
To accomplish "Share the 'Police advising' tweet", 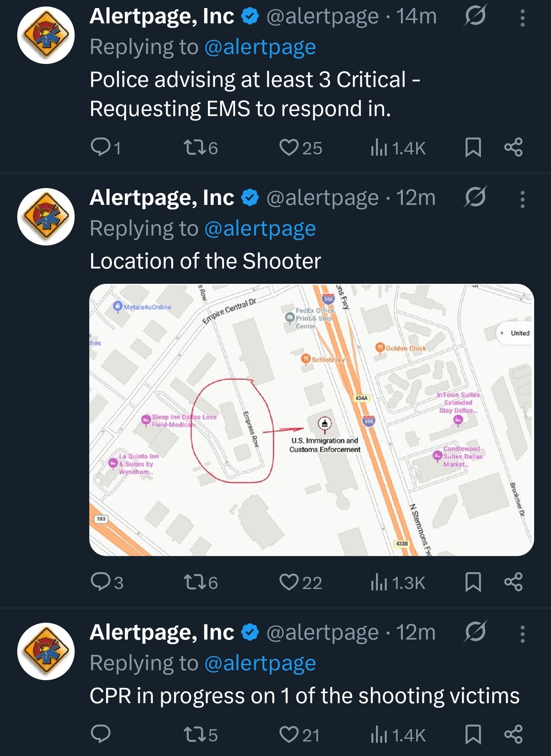I will [x=513, y=147].
